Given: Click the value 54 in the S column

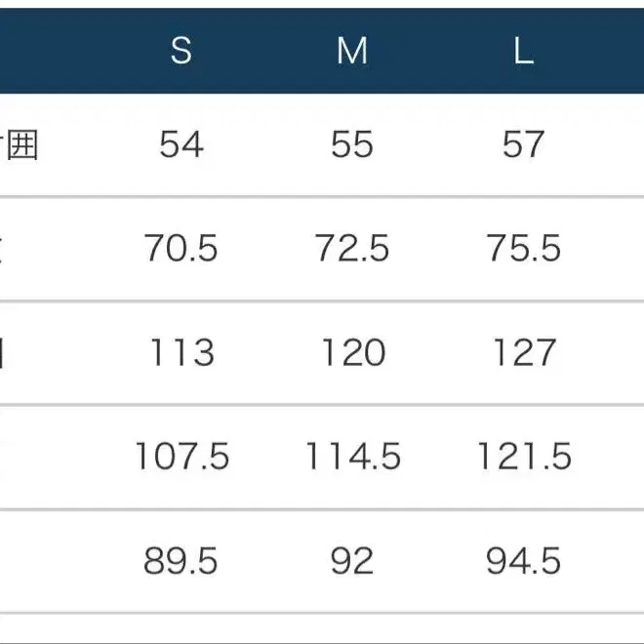Looking at the screenshot, I should pos(181,144).
